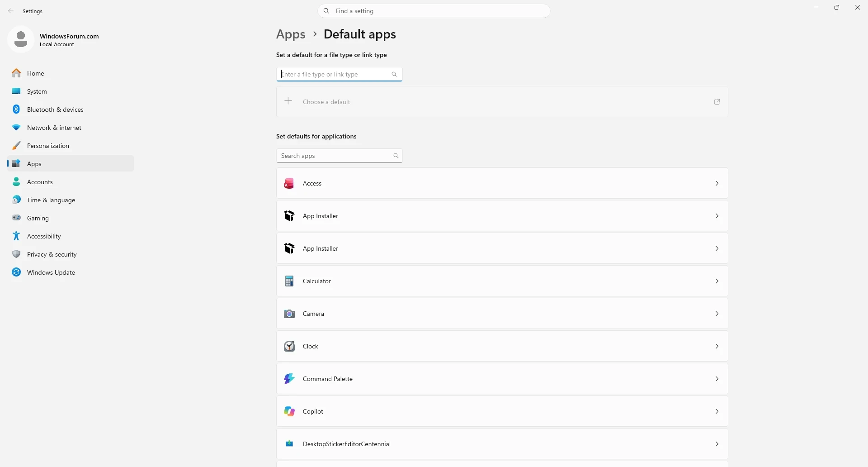Expand the Copilot row chevron
Image resolution: width=868 pixels, height=467 pixels.
click(717, 411)
